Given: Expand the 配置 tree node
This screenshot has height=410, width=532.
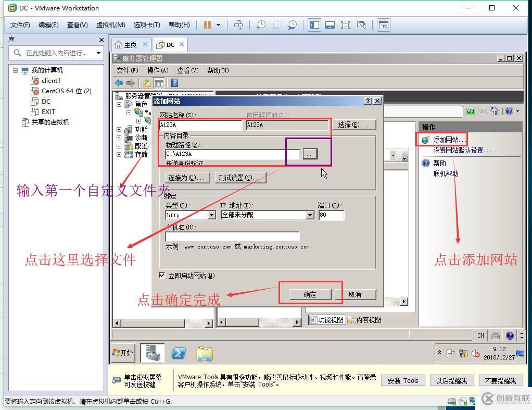Looking at the screenshot, I should [119, 146].
